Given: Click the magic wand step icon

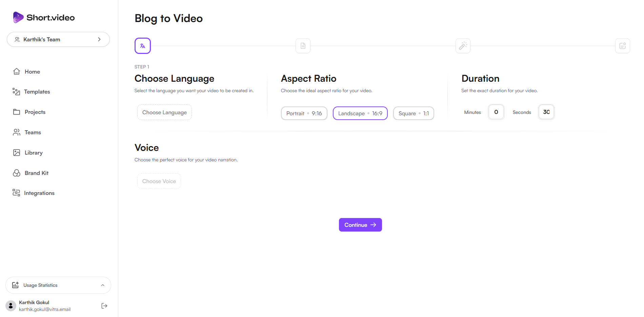Looking at the screenshot, I should click(x=463, y=46).
